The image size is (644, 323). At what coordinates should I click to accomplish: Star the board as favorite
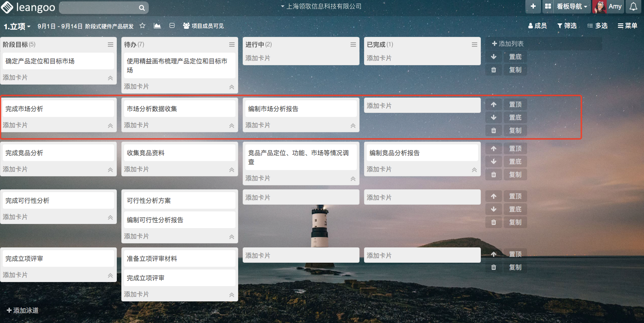(142, 26)
